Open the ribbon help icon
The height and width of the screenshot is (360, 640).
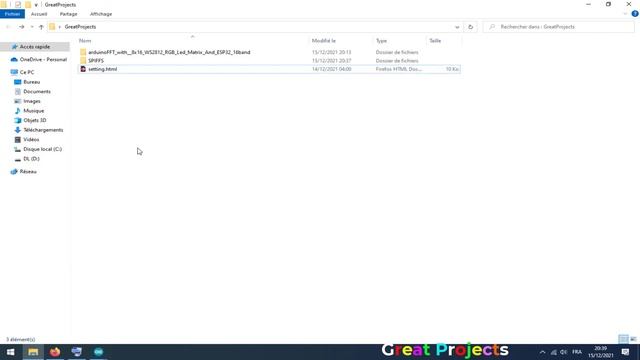pyautogui.click(x=635, y=14)
